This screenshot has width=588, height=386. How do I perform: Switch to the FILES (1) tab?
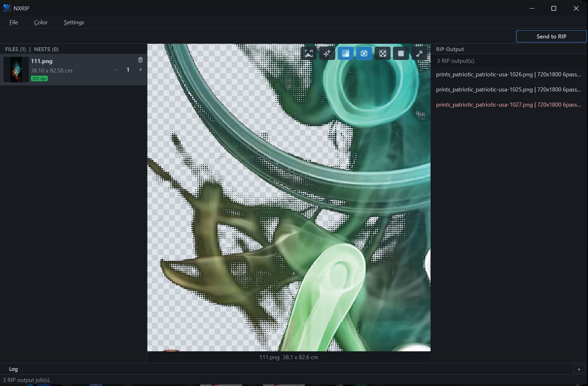coord(15,49)
